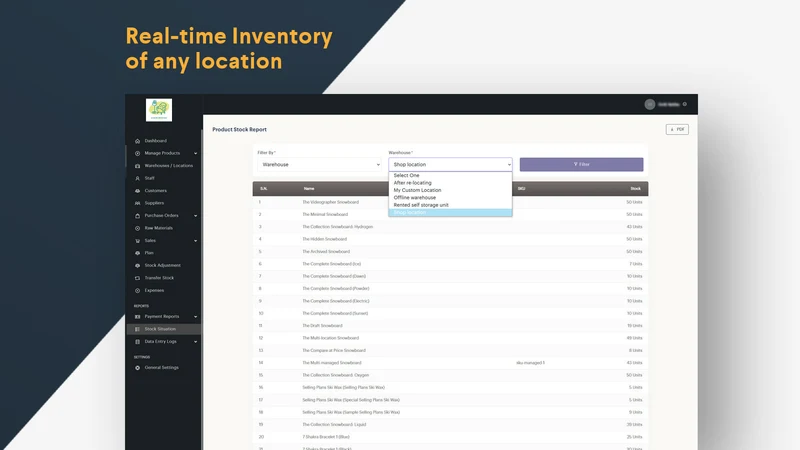Click the app logo in the sidebar
800x450 pixels.
159,110
